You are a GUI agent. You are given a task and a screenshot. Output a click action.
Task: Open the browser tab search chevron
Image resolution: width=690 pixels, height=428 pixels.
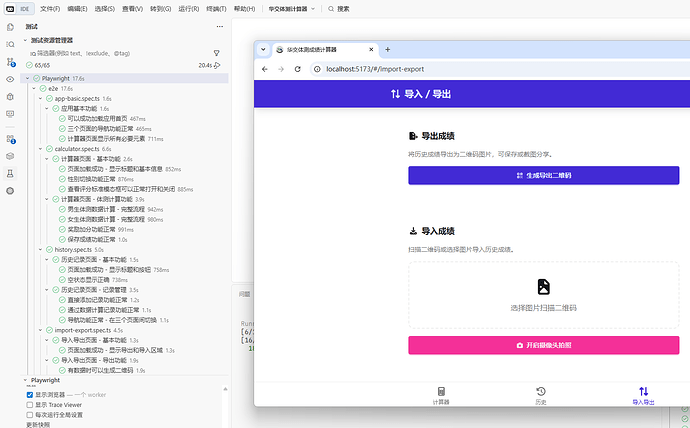coord(263,50)
